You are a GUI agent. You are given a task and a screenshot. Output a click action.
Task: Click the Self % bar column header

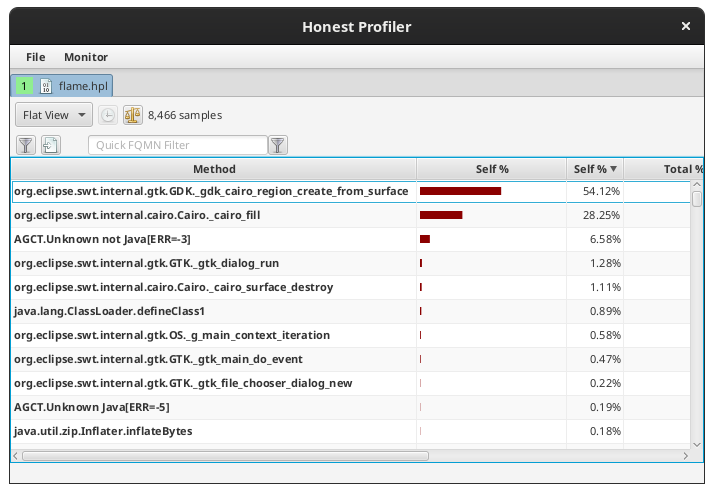click(492, 169)
